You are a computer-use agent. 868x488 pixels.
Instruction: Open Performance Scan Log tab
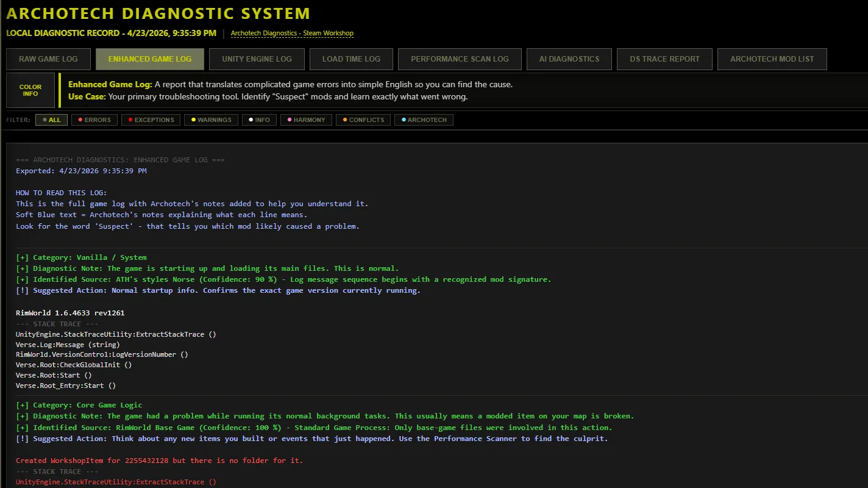(x=460, y=59)
